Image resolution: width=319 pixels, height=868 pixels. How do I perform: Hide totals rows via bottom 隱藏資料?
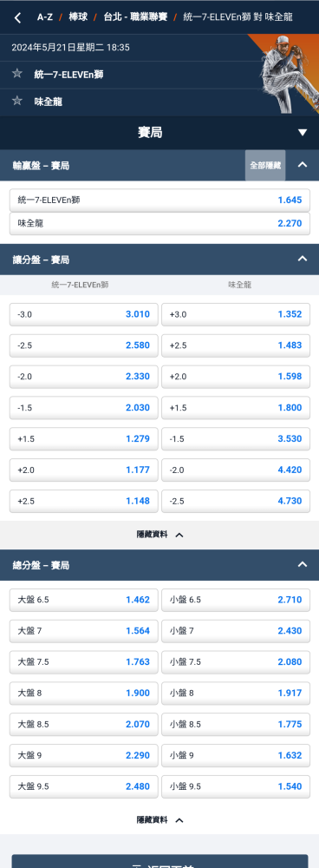(x=159, y=820)
